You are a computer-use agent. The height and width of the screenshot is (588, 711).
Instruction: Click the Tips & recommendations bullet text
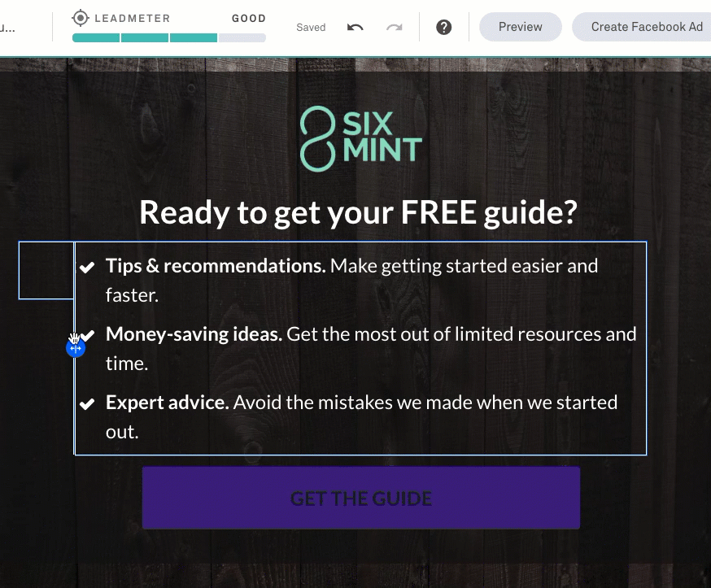[352, 280]
